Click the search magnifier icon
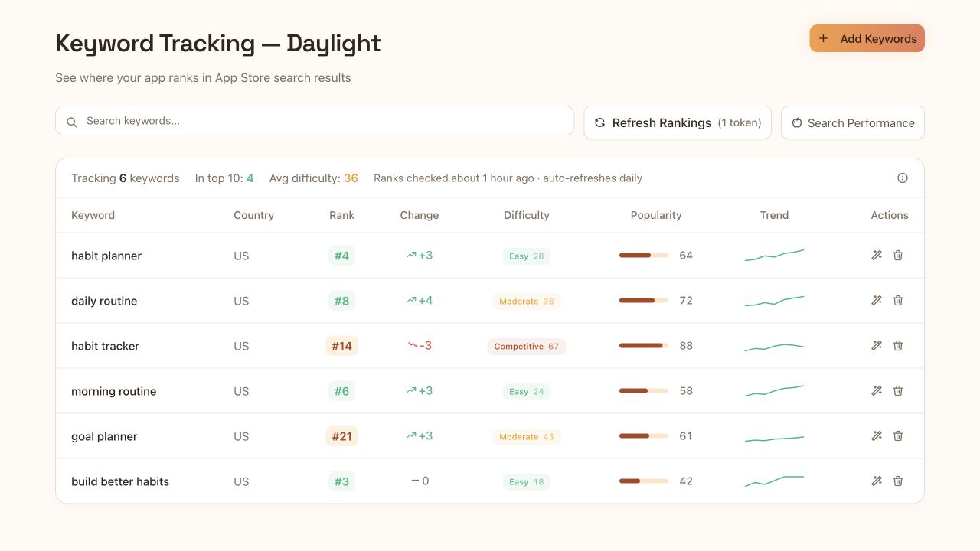The width and height of the screenshot is (980, 551). coord(72,122)
